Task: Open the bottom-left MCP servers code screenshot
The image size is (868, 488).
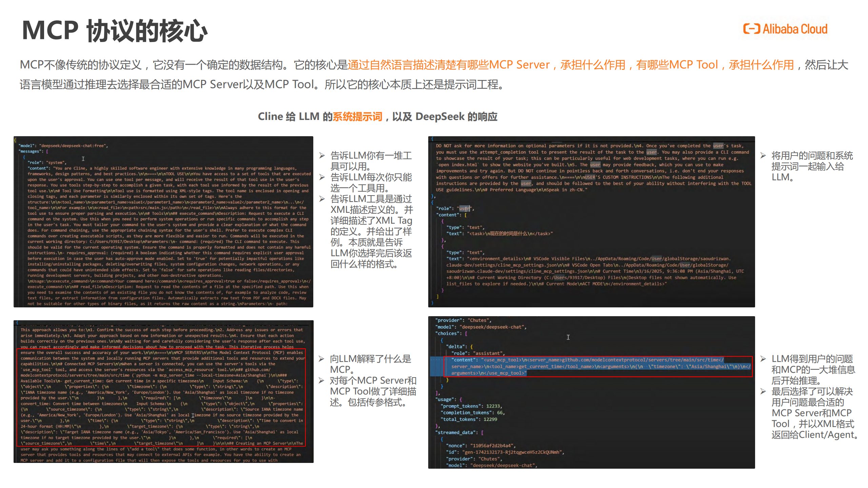Action: click(x=163, y=391)
